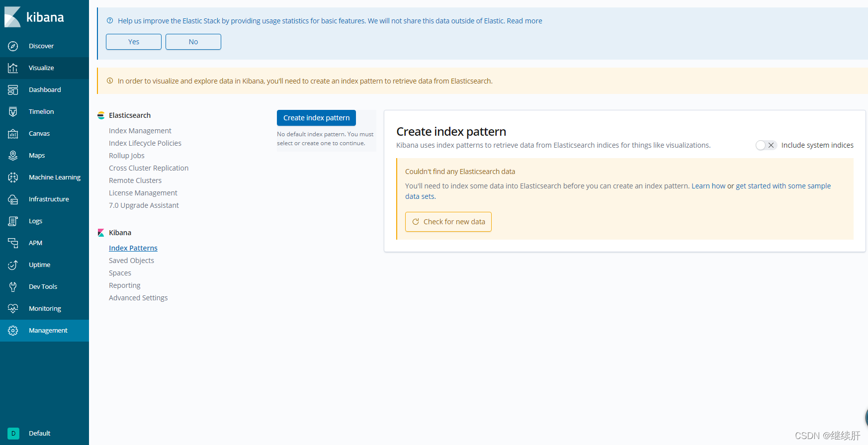Open Spaces settings link
Image resolution: width=868 pixels, height=445 pixels.
(120, 273)
